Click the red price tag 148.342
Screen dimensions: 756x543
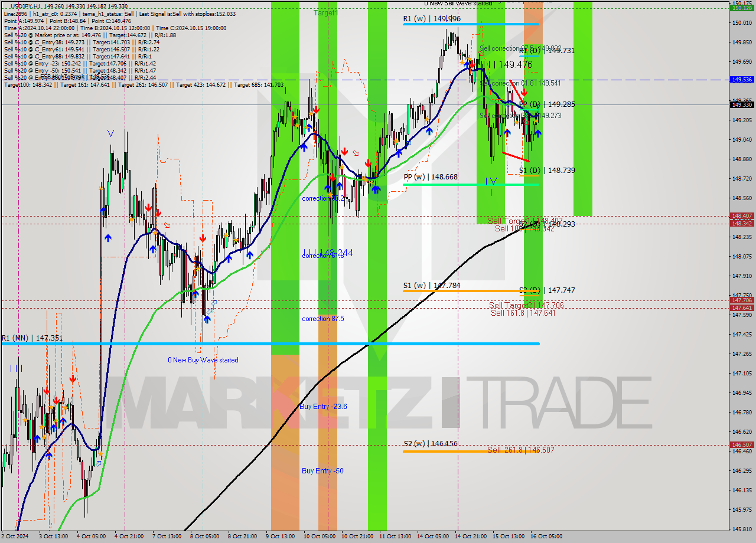pos(741,224)
